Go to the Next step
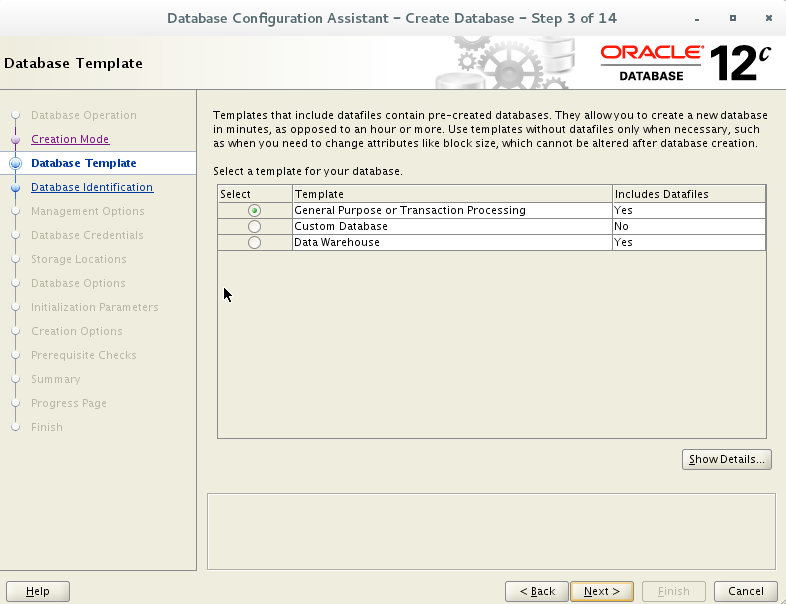The width and height of the screenshot is (786, 604). pos(602,591)
